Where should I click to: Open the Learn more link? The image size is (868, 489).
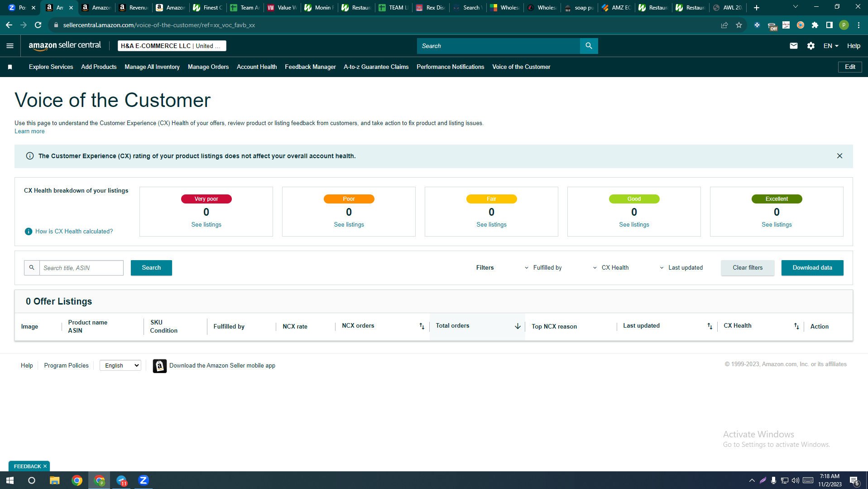[29, 131]
